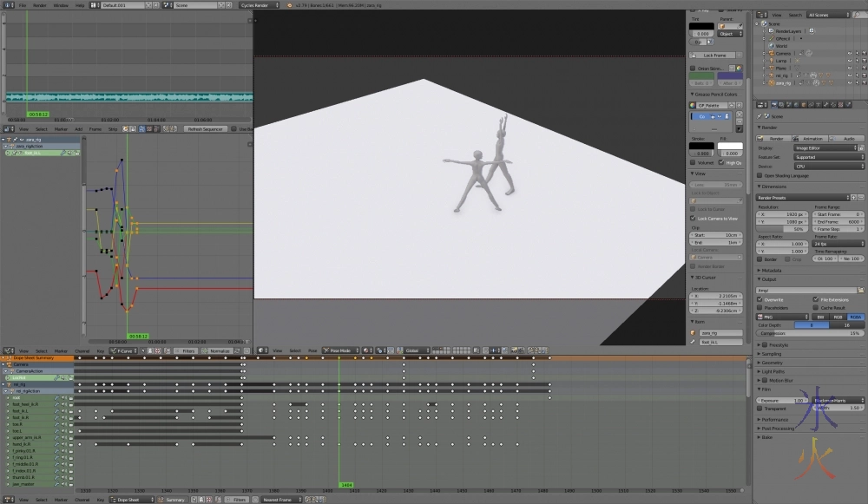Click the Refresh Sequencer button
The height and width of the screenshot is (504, 868).
[205, 129]
